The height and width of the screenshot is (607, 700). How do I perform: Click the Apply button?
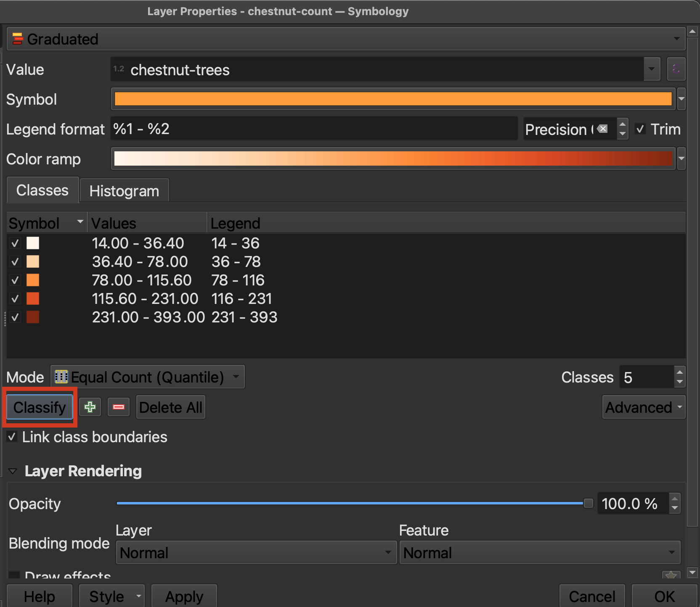pos(184,596)
